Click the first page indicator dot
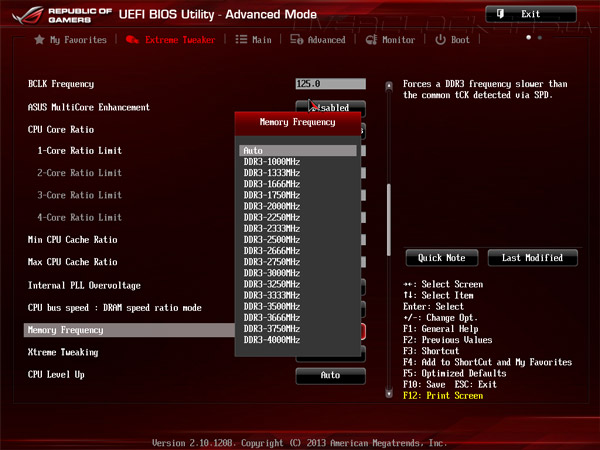Image resolution: width=600 pixels, height=450 pixels. pos(528,38)
